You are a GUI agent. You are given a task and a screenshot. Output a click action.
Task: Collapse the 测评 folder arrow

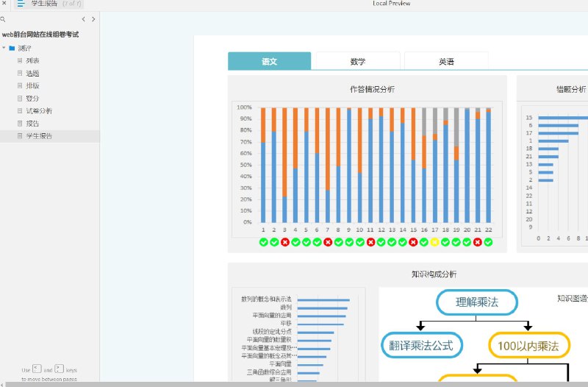click(x=4, y=48)
